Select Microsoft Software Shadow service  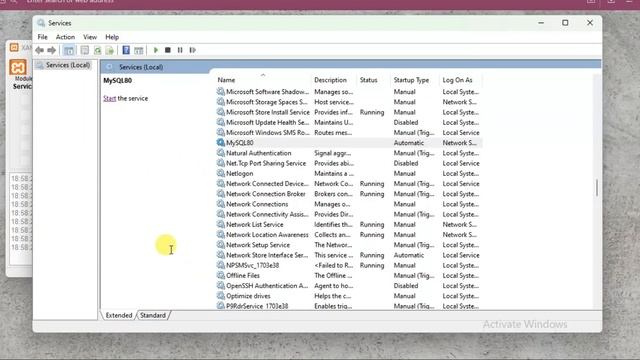tap(349, 91)
